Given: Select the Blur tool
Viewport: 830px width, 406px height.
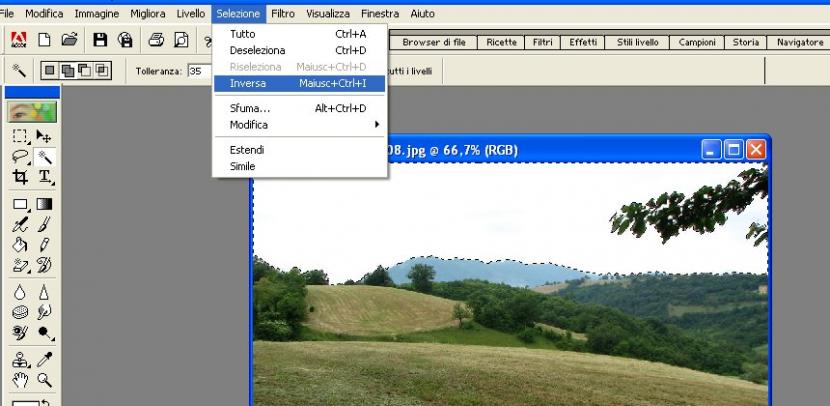Looking at the screenshot, I should pos(20,292).
